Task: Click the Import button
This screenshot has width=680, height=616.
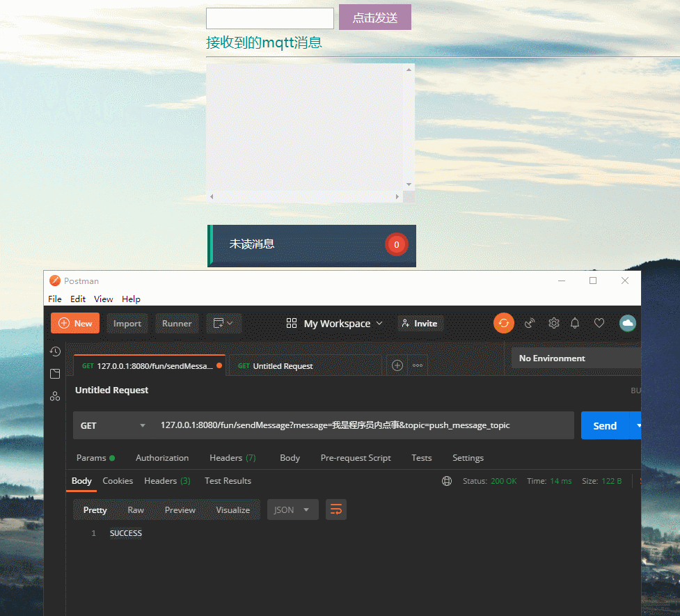Action: click(x=127, y=324)
